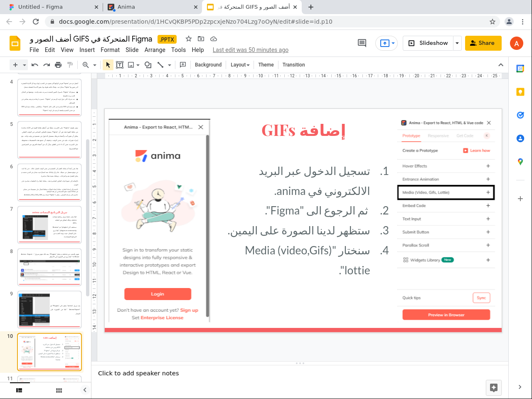This screenshot has width=532, height=399.
Task: Activate the select cursor tool
Action: (108, 65)
